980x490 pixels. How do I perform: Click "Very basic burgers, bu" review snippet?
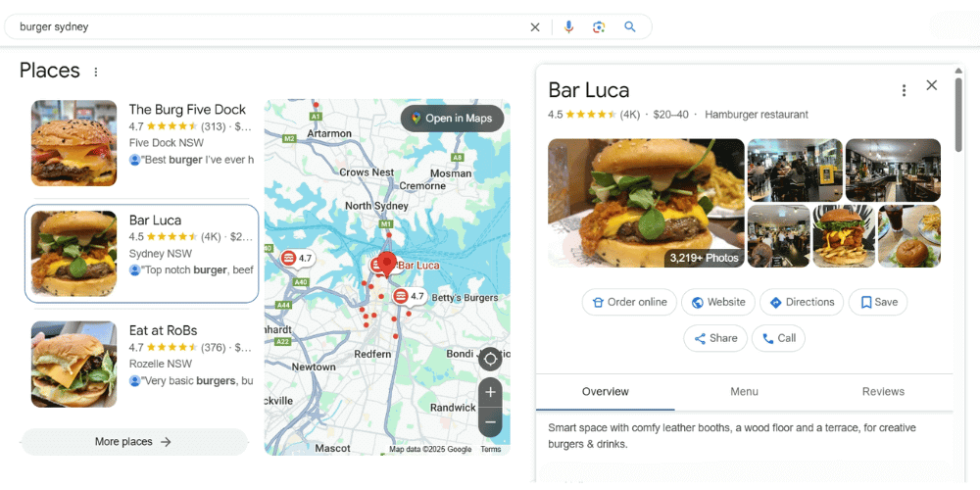197,380
